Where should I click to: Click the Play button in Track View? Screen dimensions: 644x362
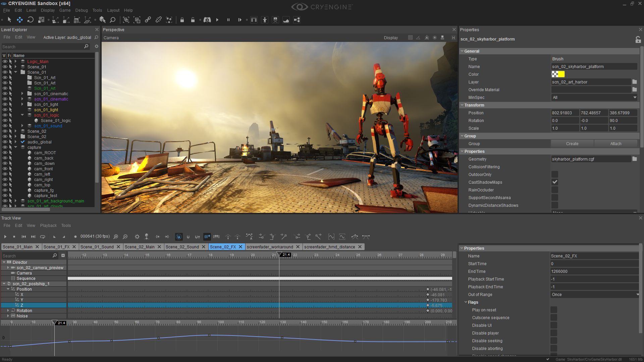tap(4, 236)
